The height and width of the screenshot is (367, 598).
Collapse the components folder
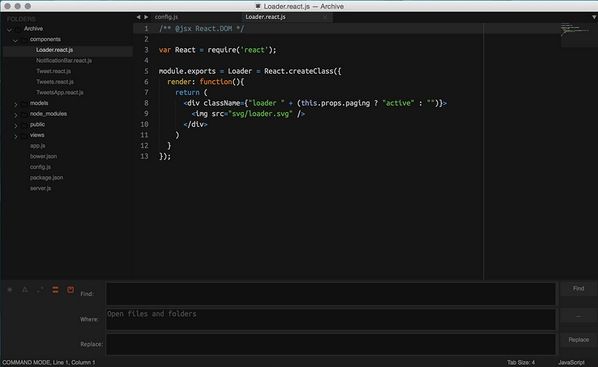[x=15, y=40]
